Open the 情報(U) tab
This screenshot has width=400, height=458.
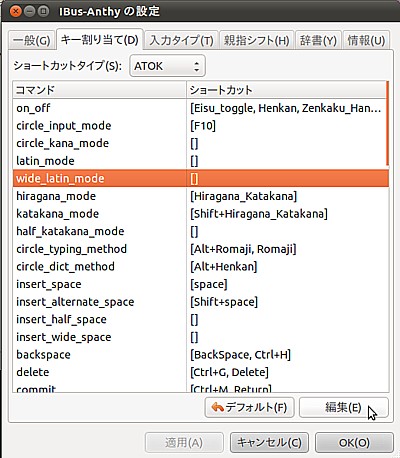pos(366,41)
